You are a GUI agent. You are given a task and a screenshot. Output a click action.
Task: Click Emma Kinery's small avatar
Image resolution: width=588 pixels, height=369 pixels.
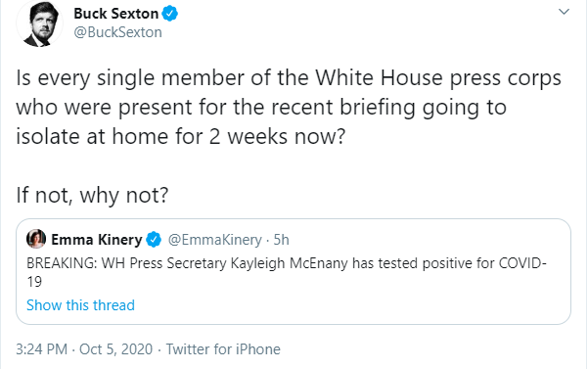pyautogui.click(x=36, y=239)
